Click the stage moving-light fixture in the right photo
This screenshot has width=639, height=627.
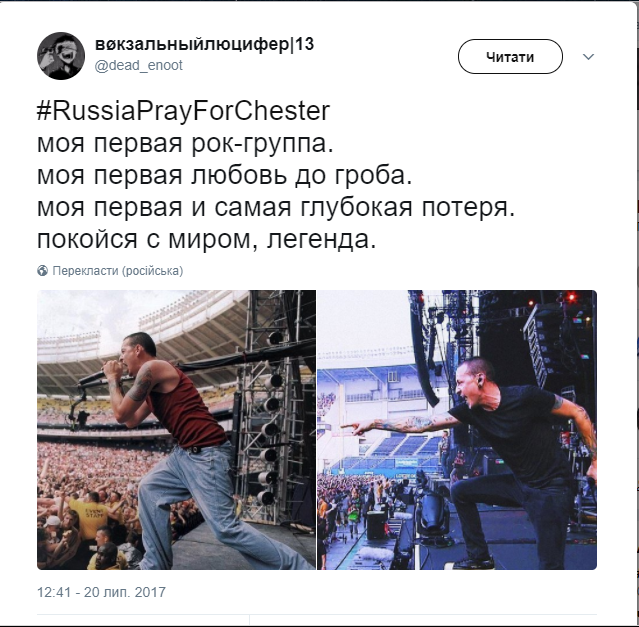tap(432, 511)
